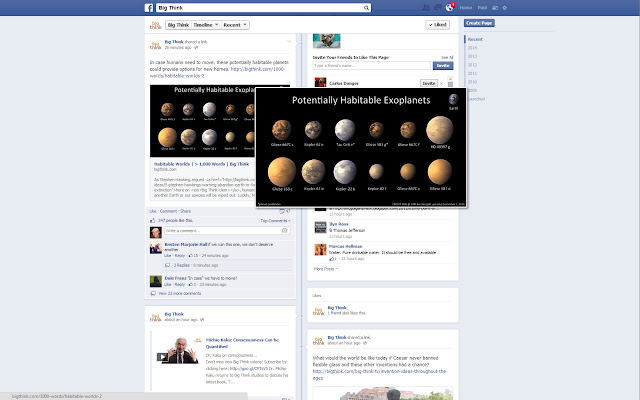
Task: Jump to Launched in the timeline navigation
Action: coord(476,99)
